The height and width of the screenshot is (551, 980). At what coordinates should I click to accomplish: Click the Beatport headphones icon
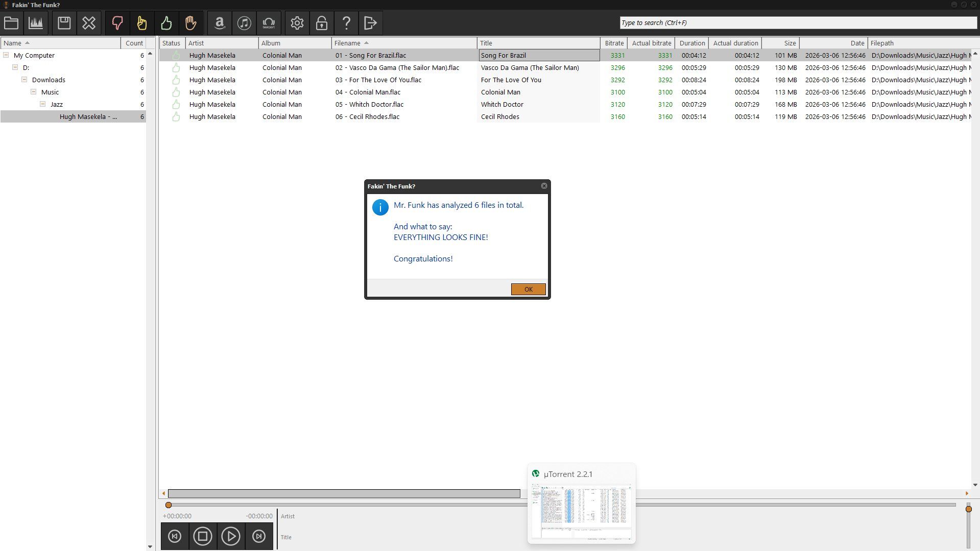268,23
